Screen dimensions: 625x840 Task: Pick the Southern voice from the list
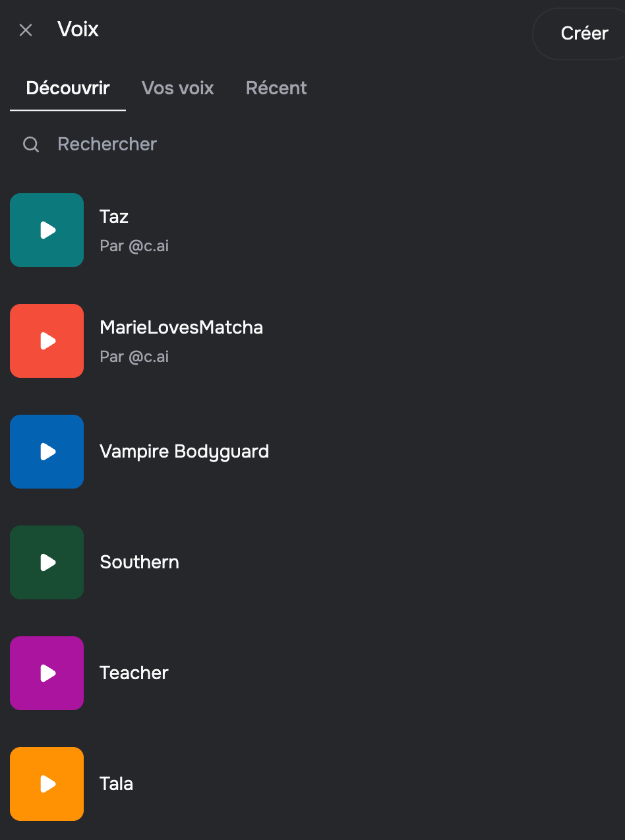140,562
